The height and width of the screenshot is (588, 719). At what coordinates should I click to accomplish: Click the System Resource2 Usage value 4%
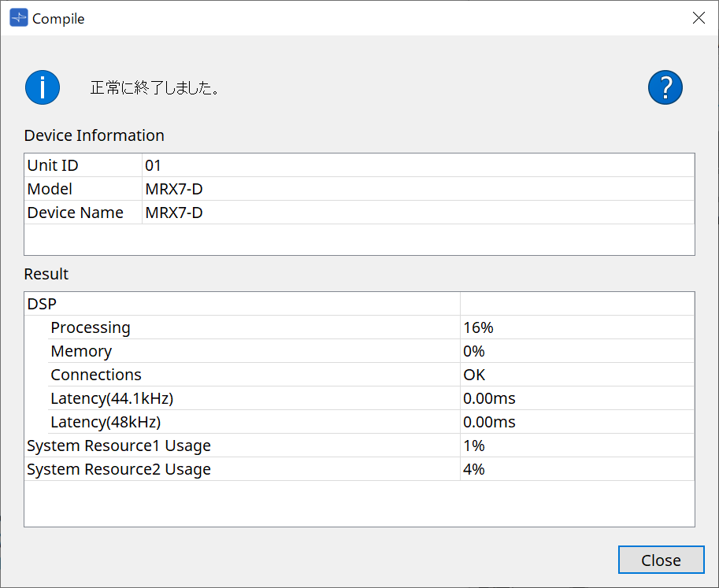tap(471, 469)
